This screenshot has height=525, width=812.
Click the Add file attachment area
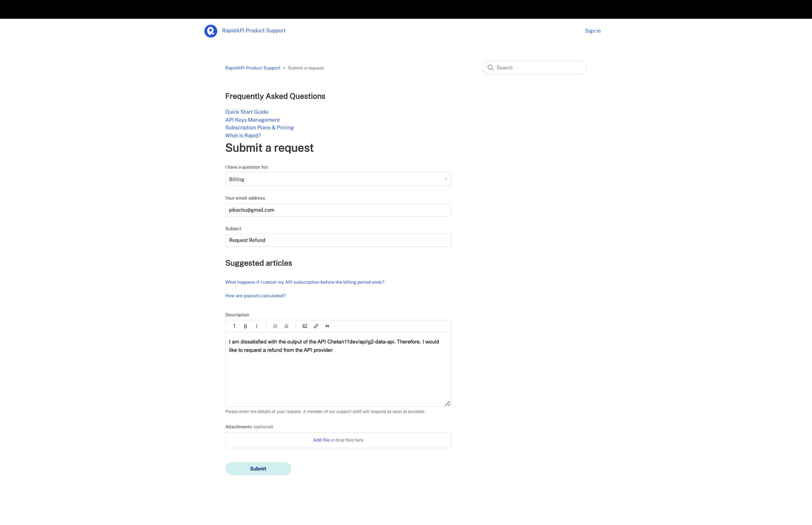tap(338, 440)
